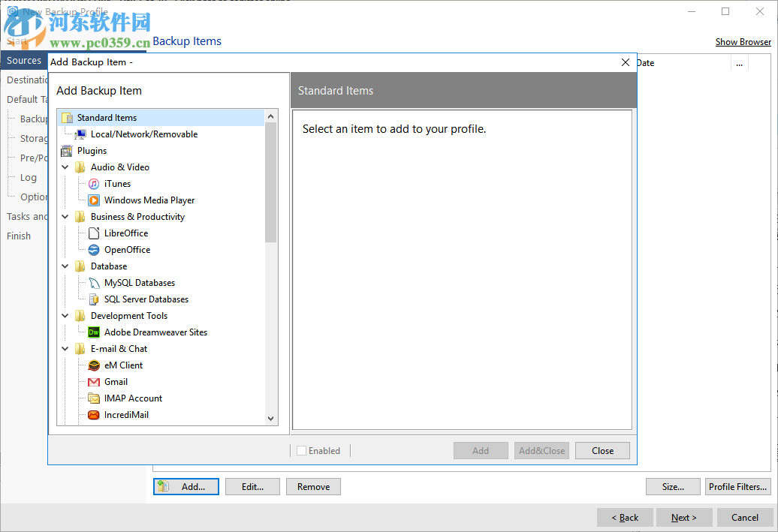The image size is (778, 532).
Task: Select the eM Client row
Action: pos(124,365)
